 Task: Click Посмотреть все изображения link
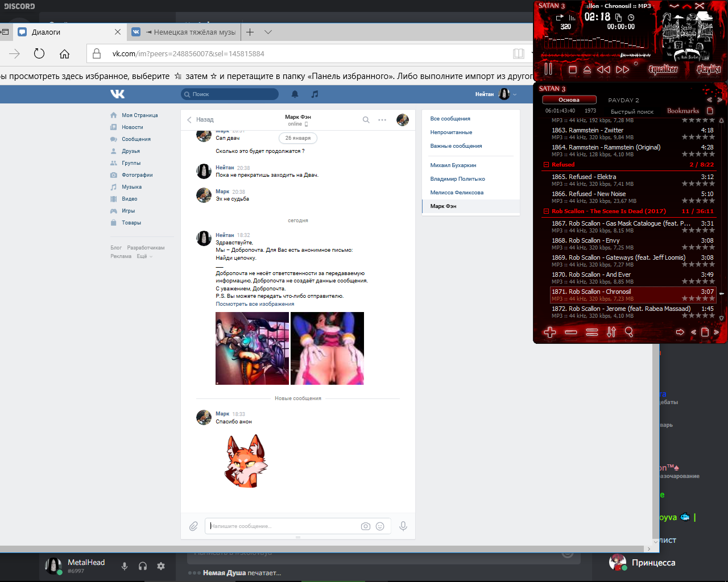(255, 304)
